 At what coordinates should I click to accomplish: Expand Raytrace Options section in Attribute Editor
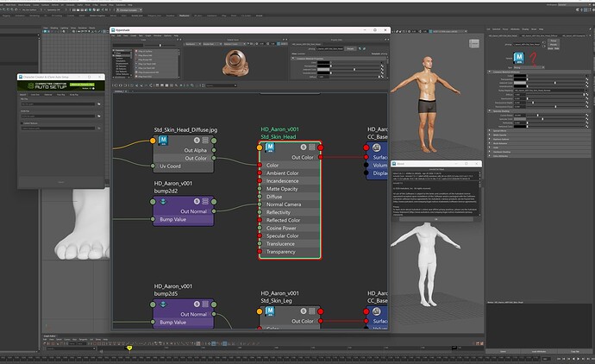[490, 139]
